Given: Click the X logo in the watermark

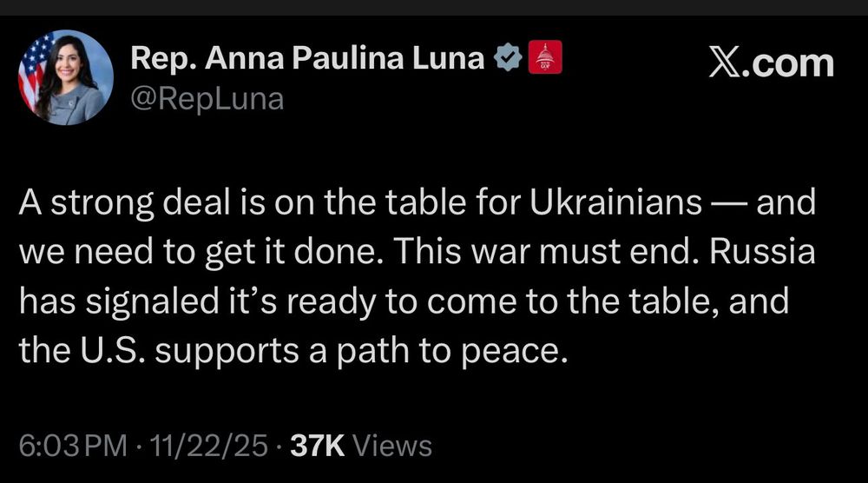Looking at the screenshot, I should 725,63.
